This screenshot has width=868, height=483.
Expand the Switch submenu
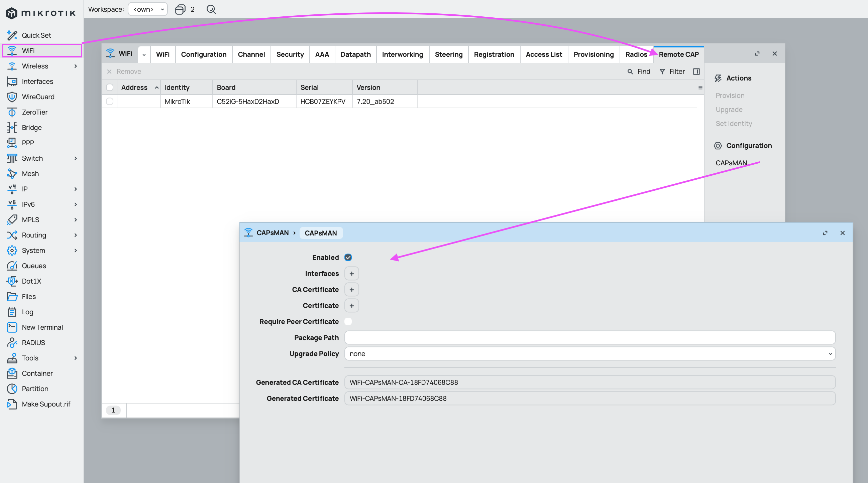tap(76, 158)
